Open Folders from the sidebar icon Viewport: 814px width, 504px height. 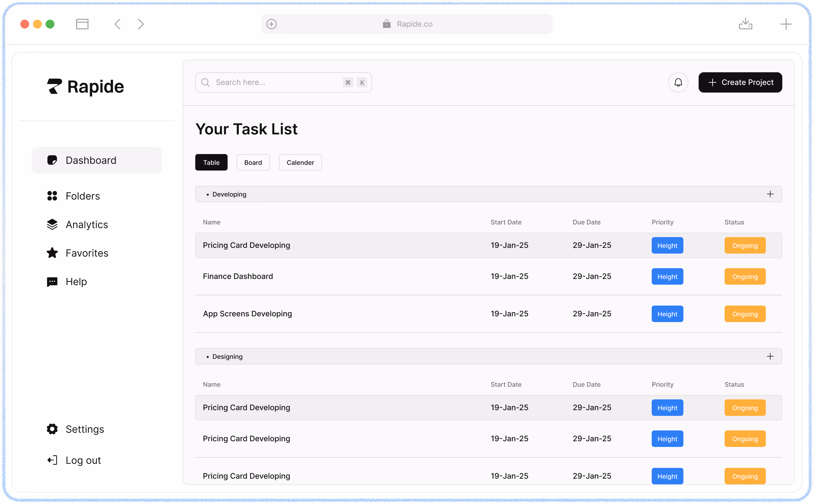pos(52,196)
